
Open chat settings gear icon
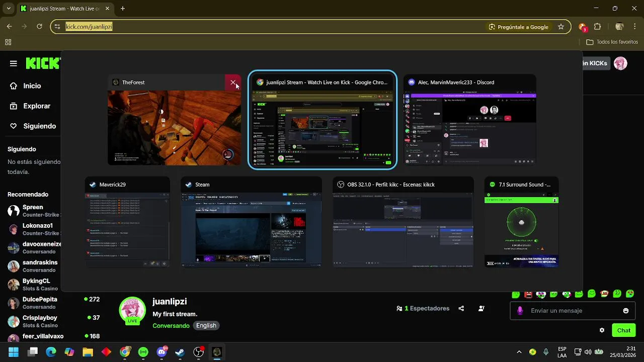pyautogui.click(x=602, y=330)
